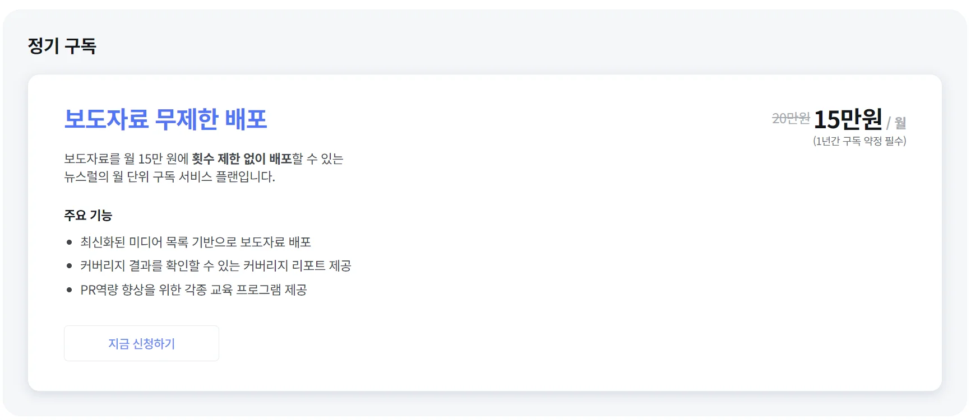Click the 최신화된 미디어 목록 feature item
The image size is (980, 420).
(x=196, y=242)
